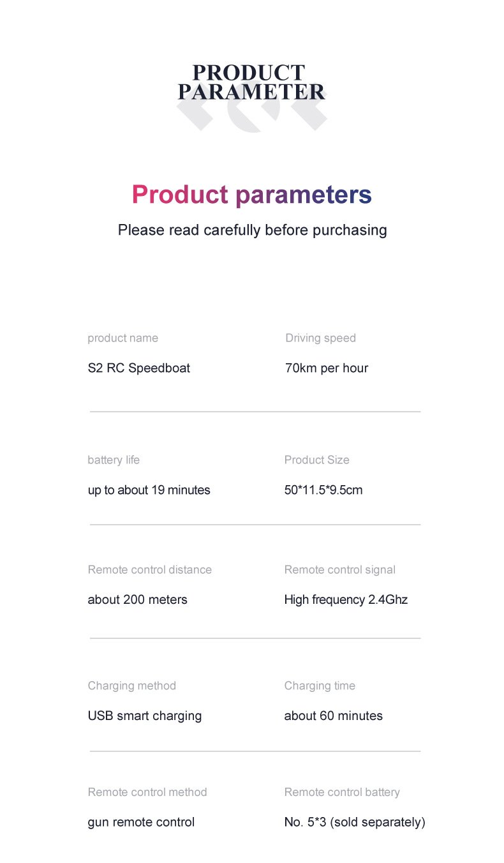Viewport: 504px width, 863px height.
Task: Select the 'S2 RC Speedboat' value
Action: (x=138, y=368)
